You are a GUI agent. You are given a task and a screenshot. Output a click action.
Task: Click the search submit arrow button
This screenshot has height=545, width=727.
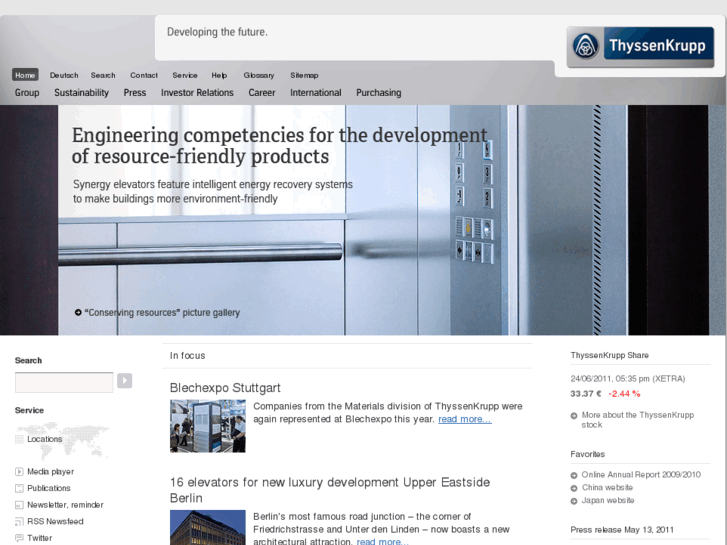124,381
